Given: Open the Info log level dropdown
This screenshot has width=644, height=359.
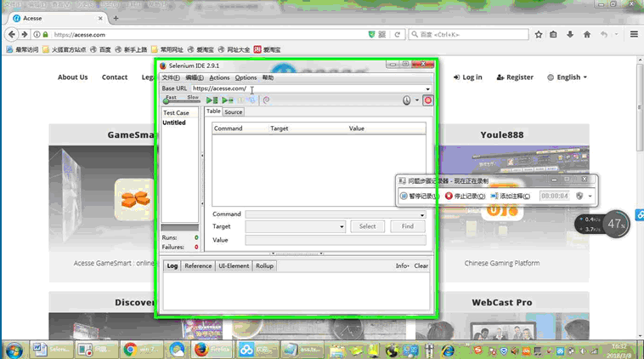Looking at the screenshot, I should click(x=402, y=266).
